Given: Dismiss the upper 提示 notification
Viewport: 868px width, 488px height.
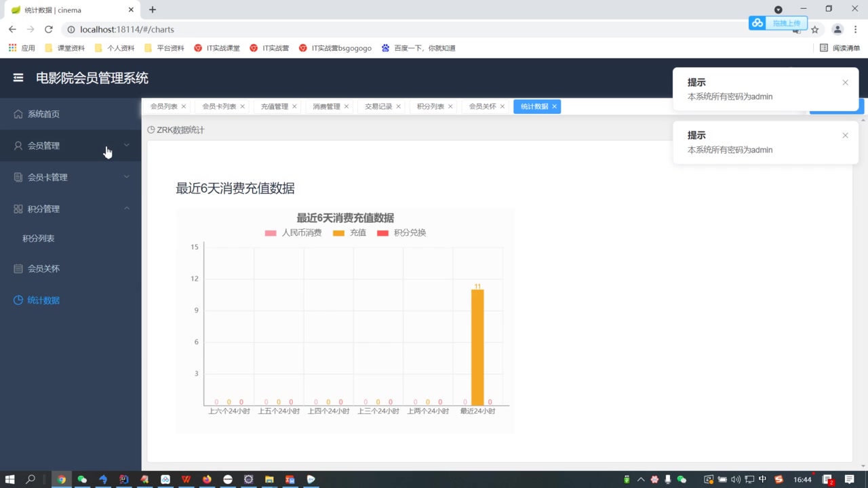Looking at the screenshot, I should pyautogui.click(x=845, y=83).
